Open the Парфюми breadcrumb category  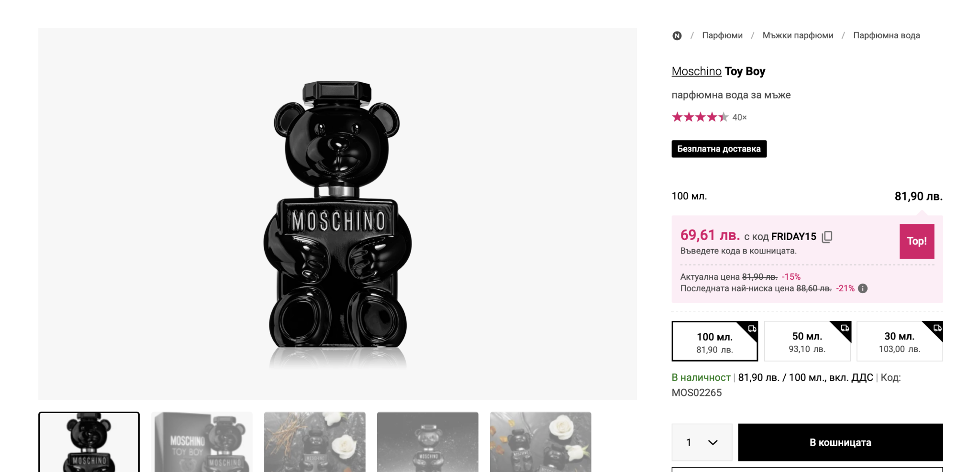pos(722,35)
